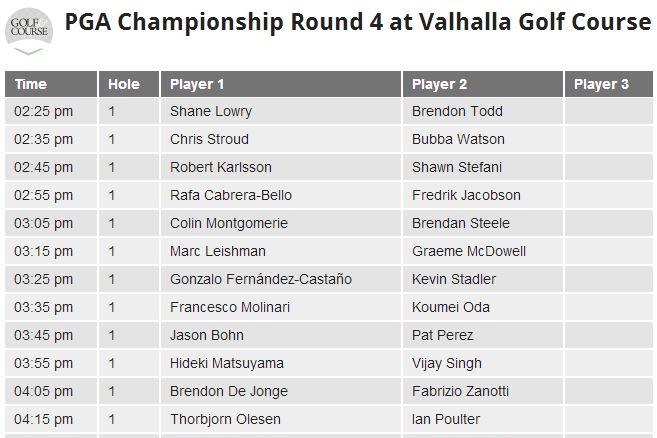
Task: Click on Bubba Watson's name
Action: coord(458,139)
